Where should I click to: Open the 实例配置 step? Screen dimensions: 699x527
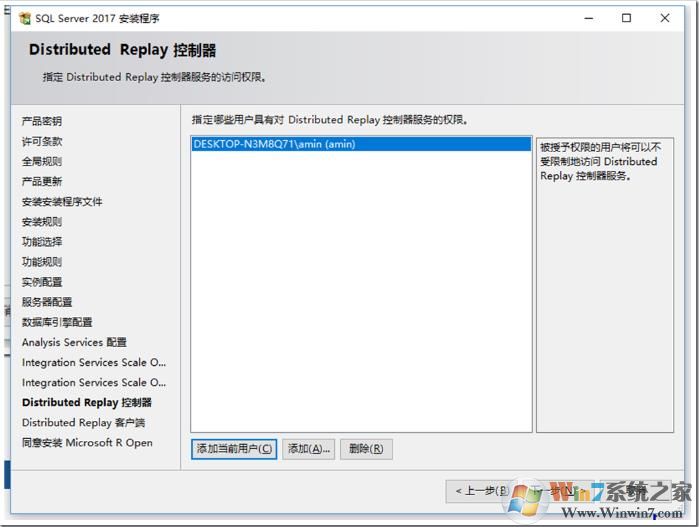(42, 282)
